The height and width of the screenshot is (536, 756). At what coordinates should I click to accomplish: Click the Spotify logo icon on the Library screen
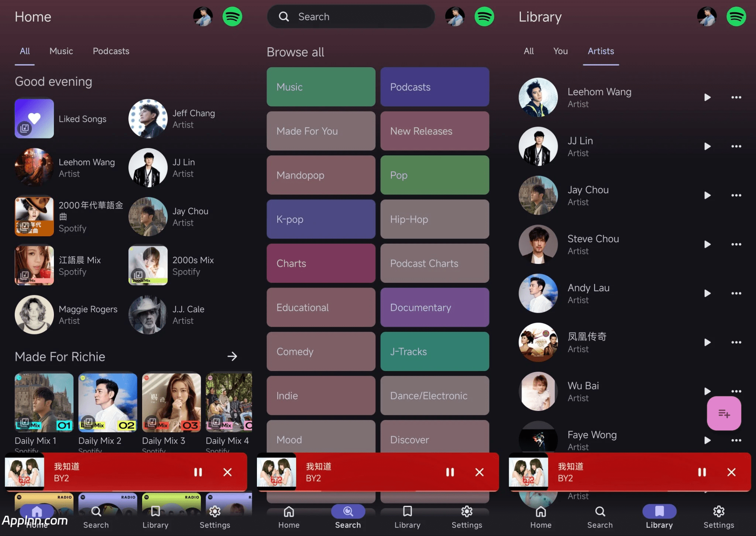pos(736,17)
